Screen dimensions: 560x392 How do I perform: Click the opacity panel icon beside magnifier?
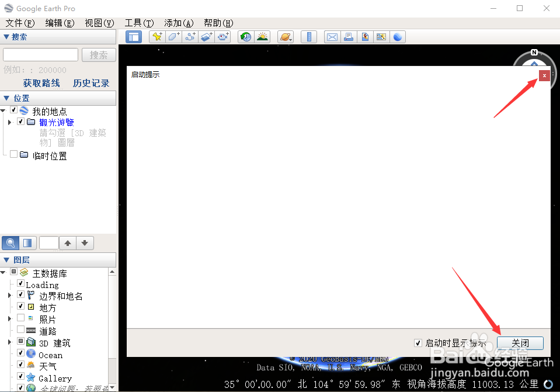click(x=27, y=243)
